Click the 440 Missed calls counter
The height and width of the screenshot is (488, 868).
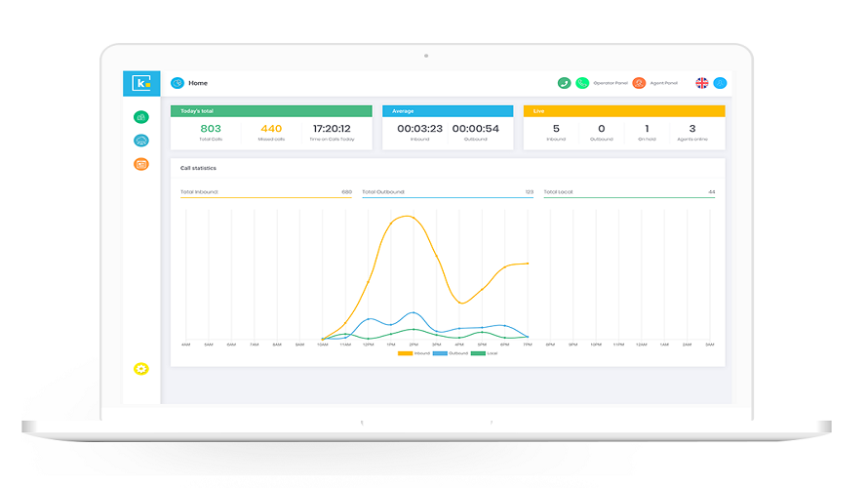(271, 132)
